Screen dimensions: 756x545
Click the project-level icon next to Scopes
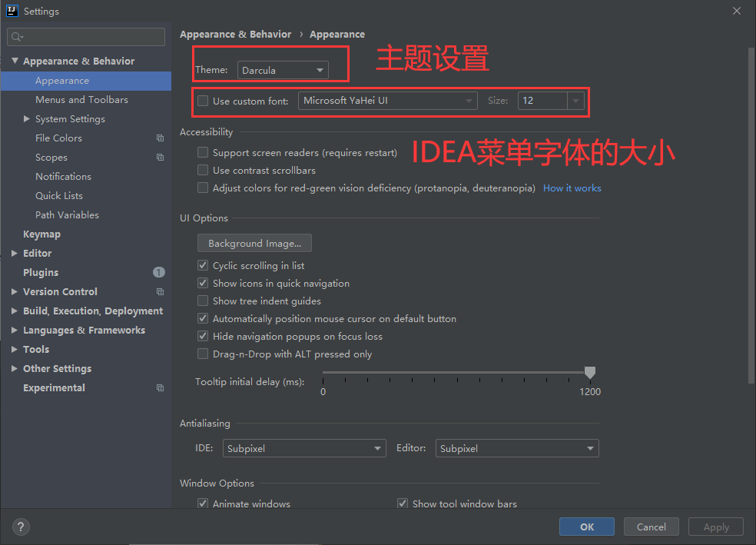coord(160,158)
